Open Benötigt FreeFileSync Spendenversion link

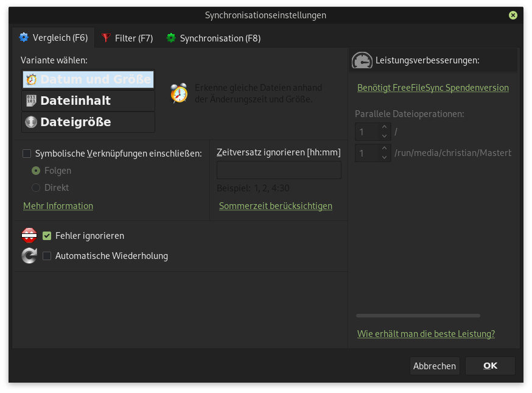point(433,88)
